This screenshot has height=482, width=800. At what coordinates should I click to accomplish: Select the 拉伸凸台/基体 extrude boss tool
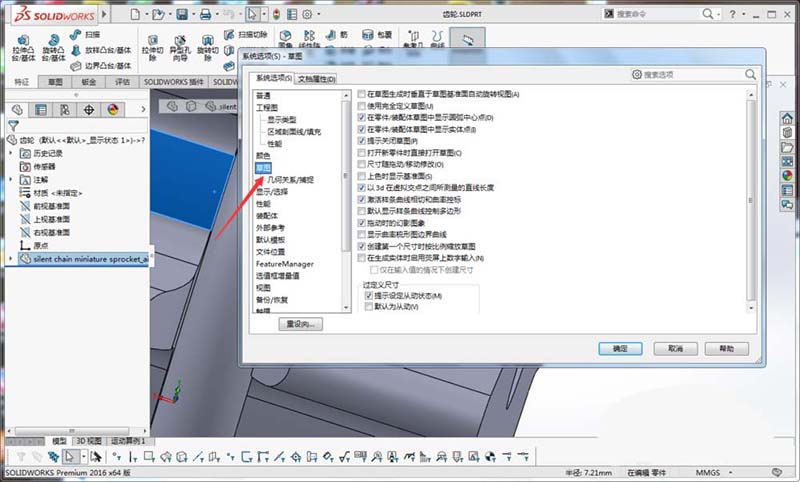tap(24, 48)
